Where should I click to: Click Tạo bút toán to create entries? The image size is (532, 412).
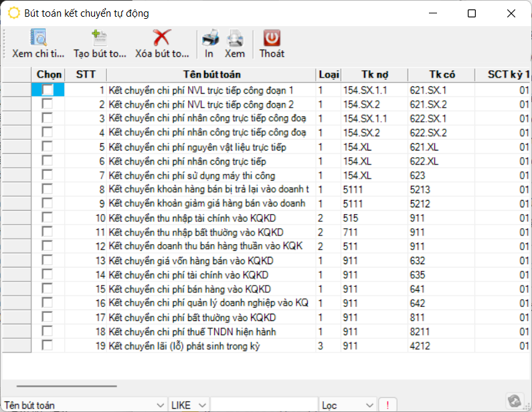click(x=99, y=44)
